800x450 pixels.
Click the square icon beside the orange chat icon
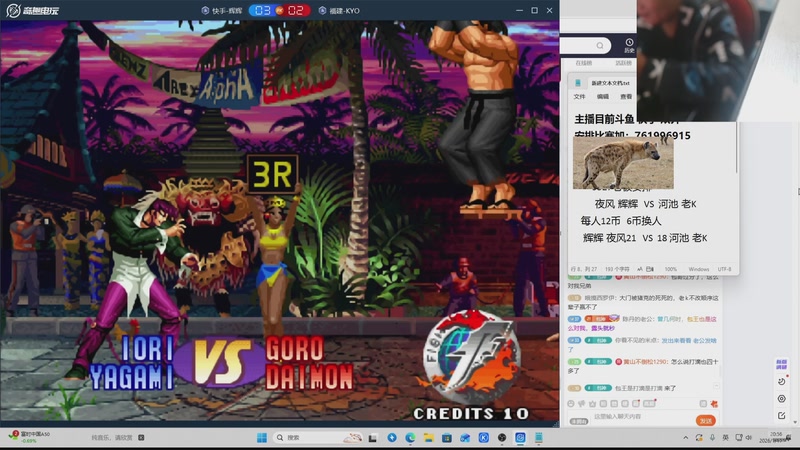[x=703, y=404]
